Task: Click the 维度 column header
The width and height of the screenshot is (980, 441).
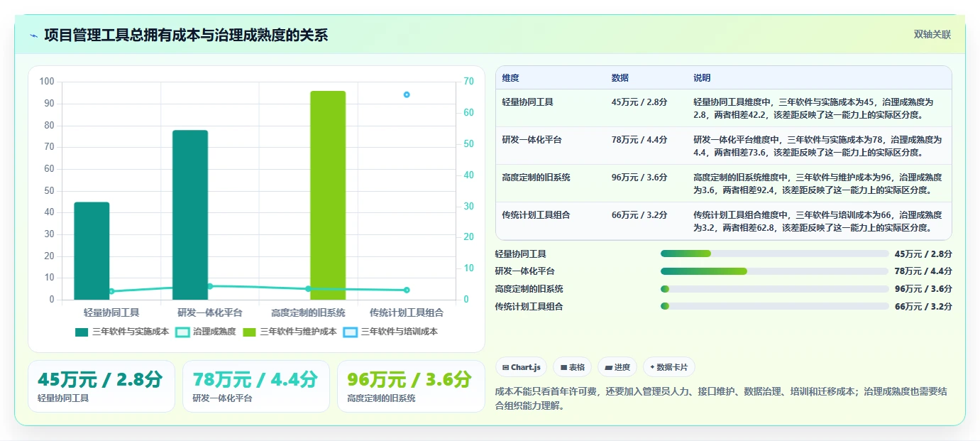Action: point(510,78)
